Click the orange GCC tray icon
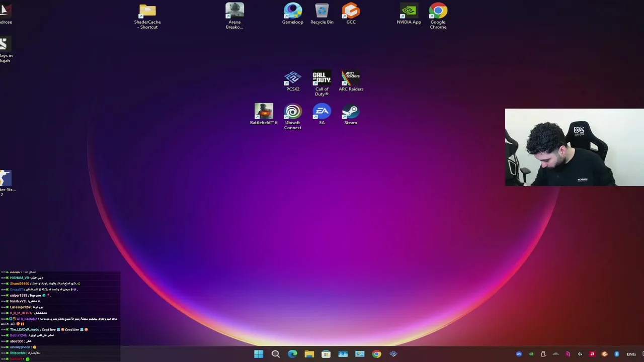Image resolution: width=644 pixels, height=362 pixels. 605,354
